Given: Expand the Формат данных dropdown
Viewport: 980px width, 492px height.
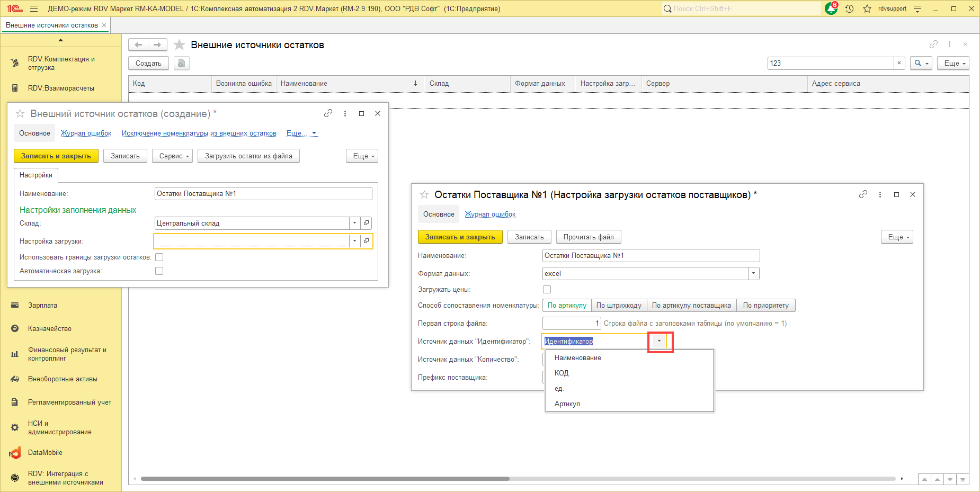Looking at the screenshot, I should pos(753,274).
